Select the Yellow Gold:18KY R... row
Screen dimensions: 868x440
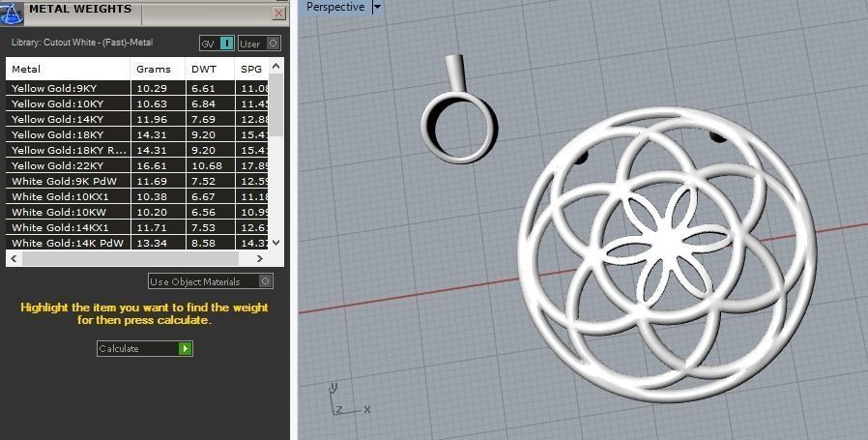[137, 150]
